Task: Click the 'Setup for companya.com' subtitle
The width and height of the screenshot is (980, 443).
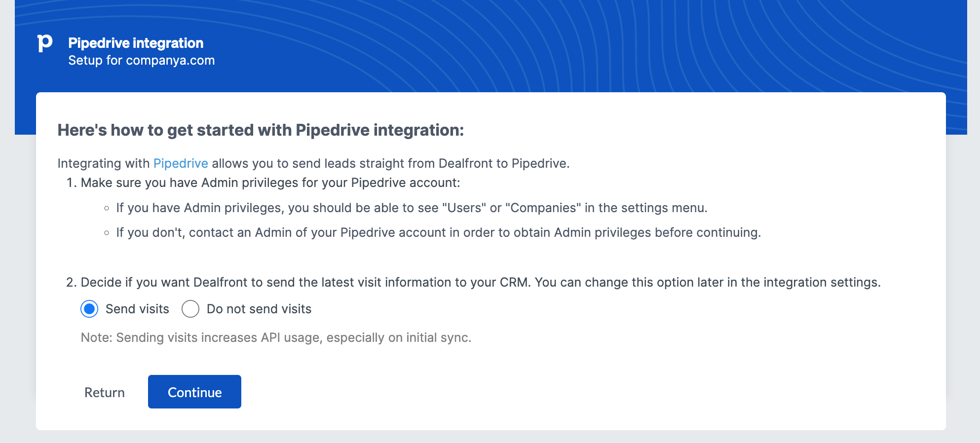Action: click(x=142, y=60)
